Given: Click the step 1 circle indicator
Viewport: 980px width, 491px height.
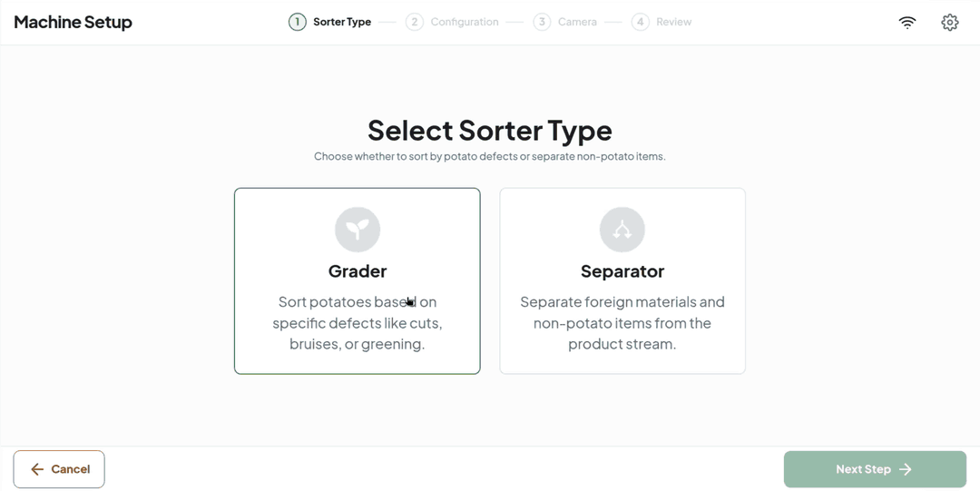Looking at the screenshot, I should pos(297,22).
